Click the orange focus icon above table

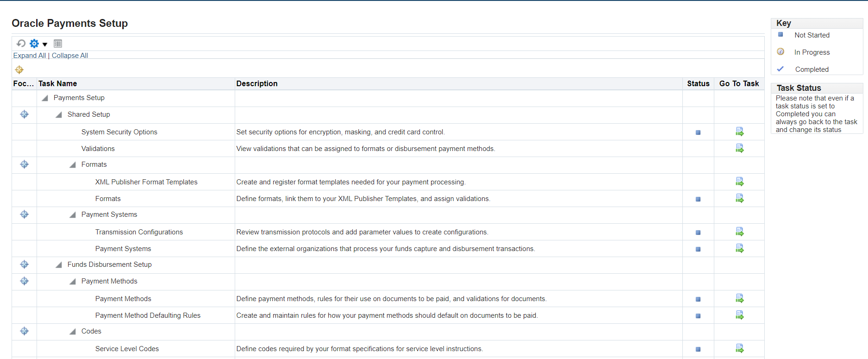(19, 70)
